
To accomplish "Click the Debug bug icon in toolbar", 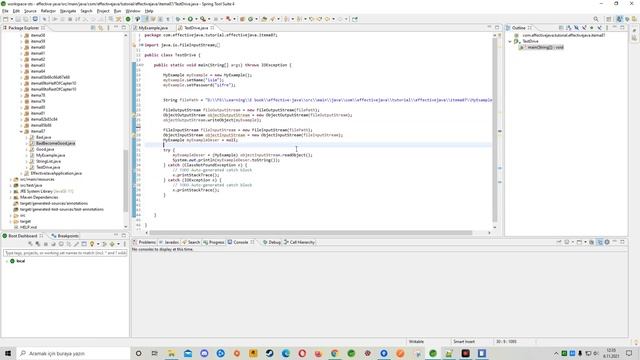I will [x=178, y=19].
